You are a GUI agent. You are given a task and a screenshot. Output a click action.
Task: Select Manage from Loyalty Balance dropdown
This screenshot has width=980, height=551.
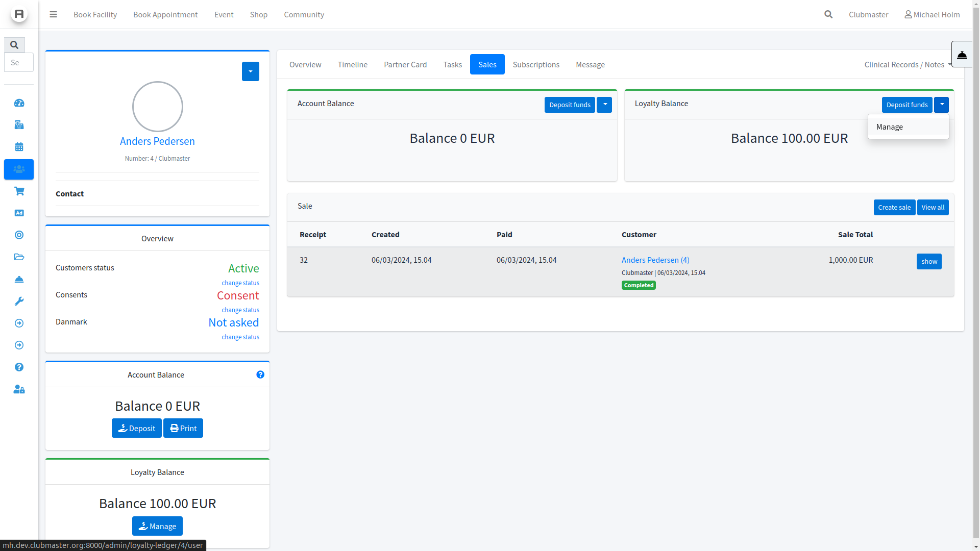[890, 127]
